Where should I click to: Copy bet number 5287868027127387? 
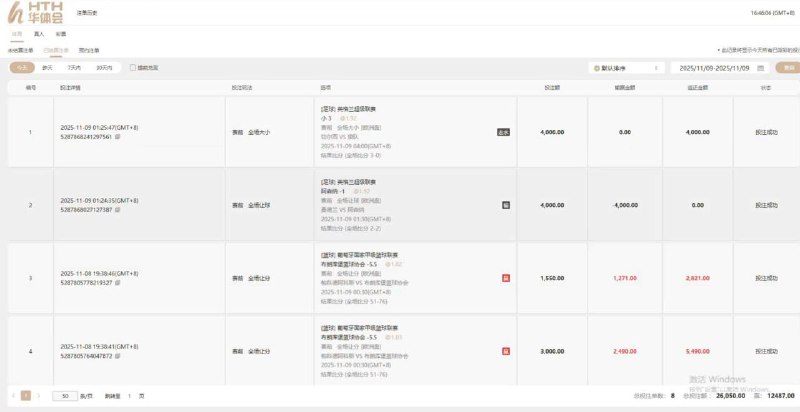[117, 209]
